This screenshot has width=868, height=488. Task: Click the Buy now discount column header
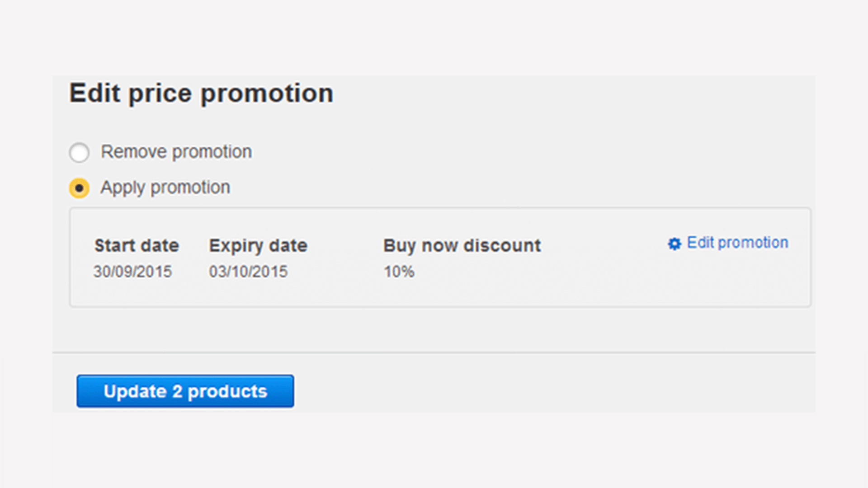462,245
